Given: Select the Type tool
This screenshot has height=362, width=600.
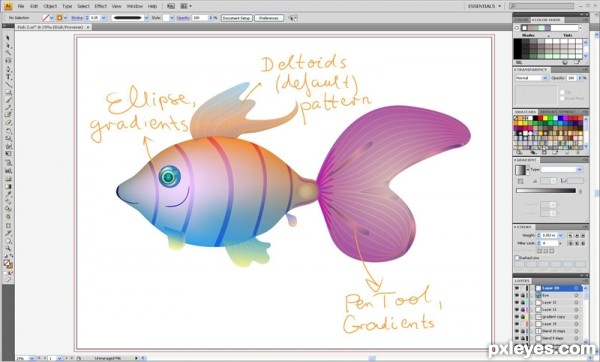Looking at the screenshot, I should (x=8, y=77).
